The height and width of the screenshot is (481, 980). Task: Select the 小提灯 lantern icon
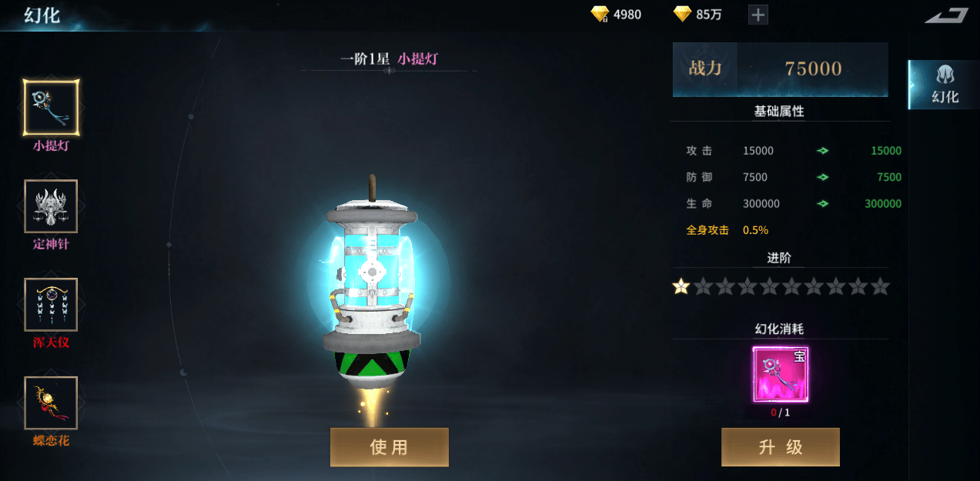[51, 107]
